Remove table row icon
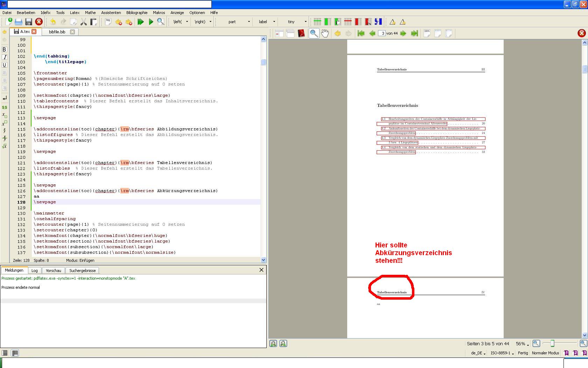Viewport: 588px width, 368px height. tap(348, 22)
